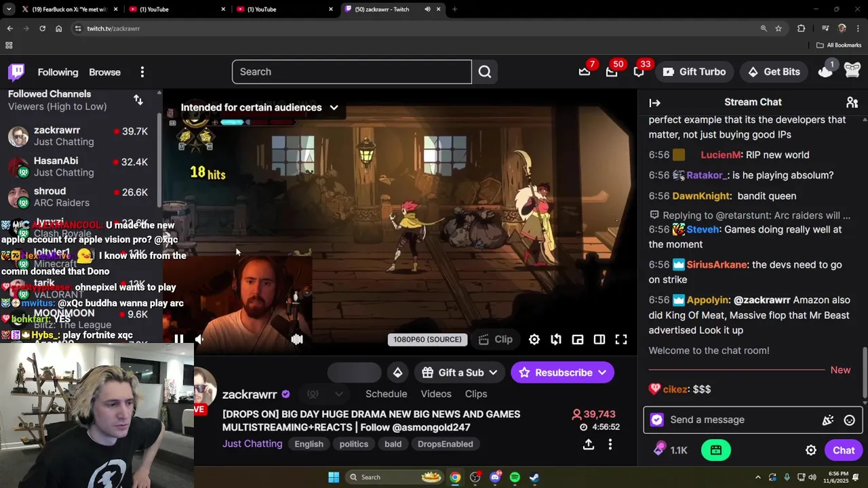Click the Twitch search field
The width and height of the screenshot is (868, 488).
pyautogui.click(x=352, y=72)
